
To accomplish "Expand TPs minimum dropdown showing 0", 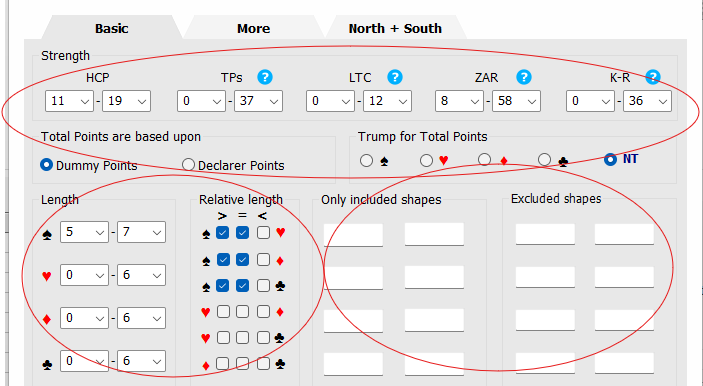I will click(x=201, y=101).
